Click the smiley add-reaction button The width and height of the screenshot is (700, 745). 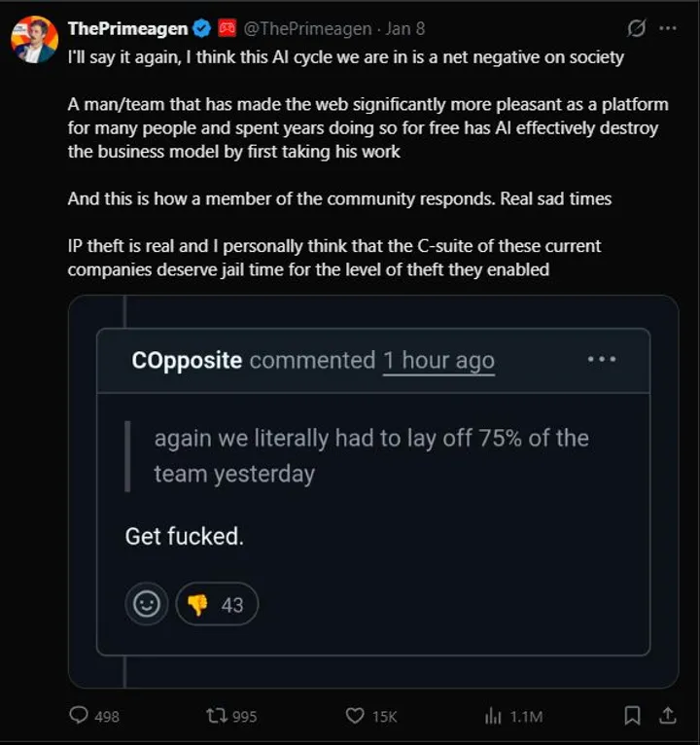[146, 605]
